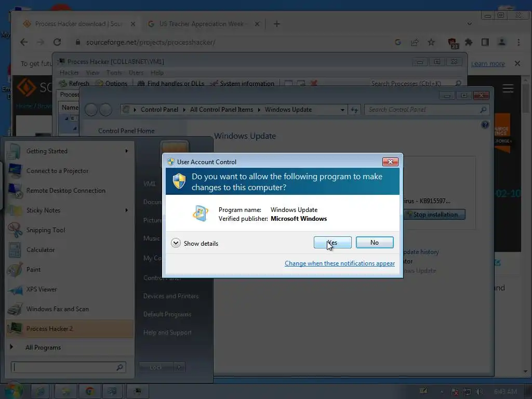Open Getting Started in Start menu

(70, 151)
